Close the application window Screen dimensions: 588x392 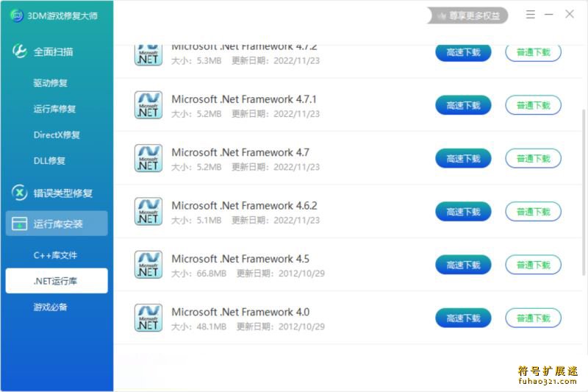tap(569, 14)
